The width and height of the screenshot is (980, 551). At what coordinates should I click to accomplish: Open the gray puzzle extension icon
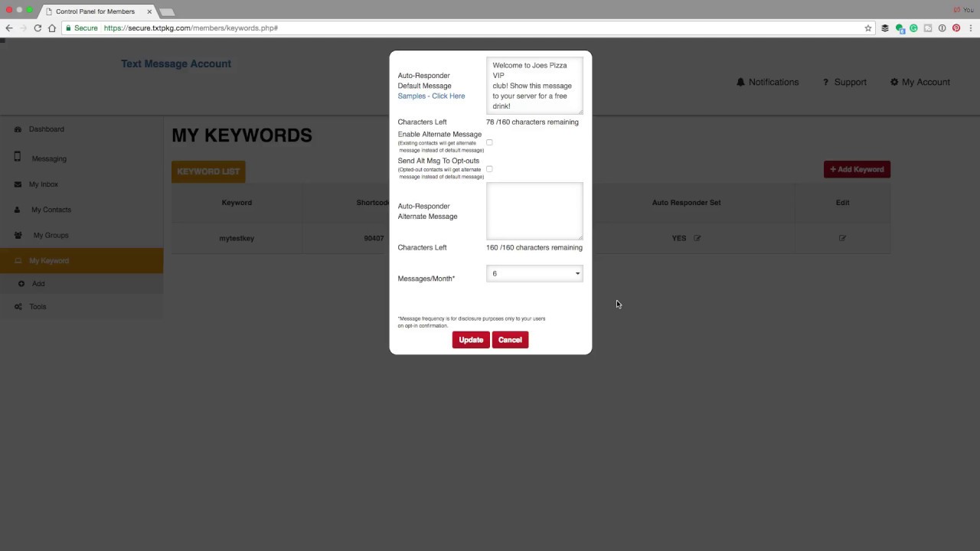(x=928, y=28)
